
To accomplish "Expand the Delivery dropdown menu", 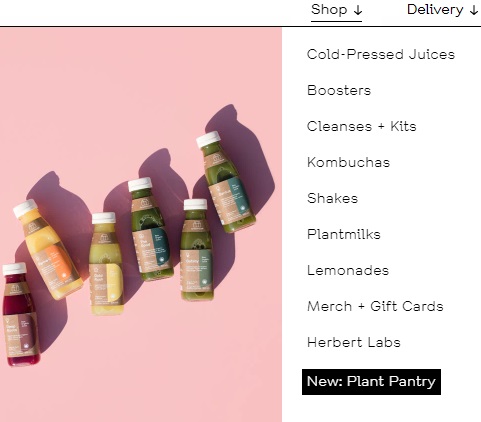I will [x=442, y=10].
